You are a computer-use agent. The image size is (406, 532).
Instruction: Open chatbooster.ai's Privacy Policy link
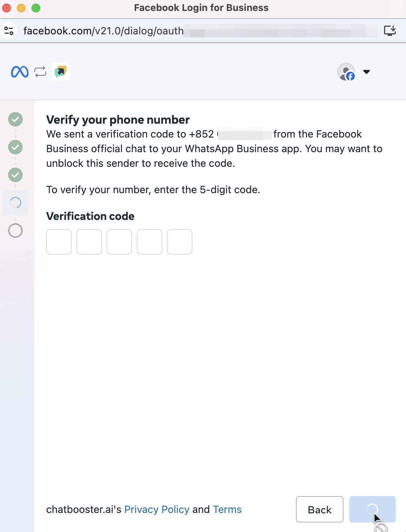(x=157, y=509)
